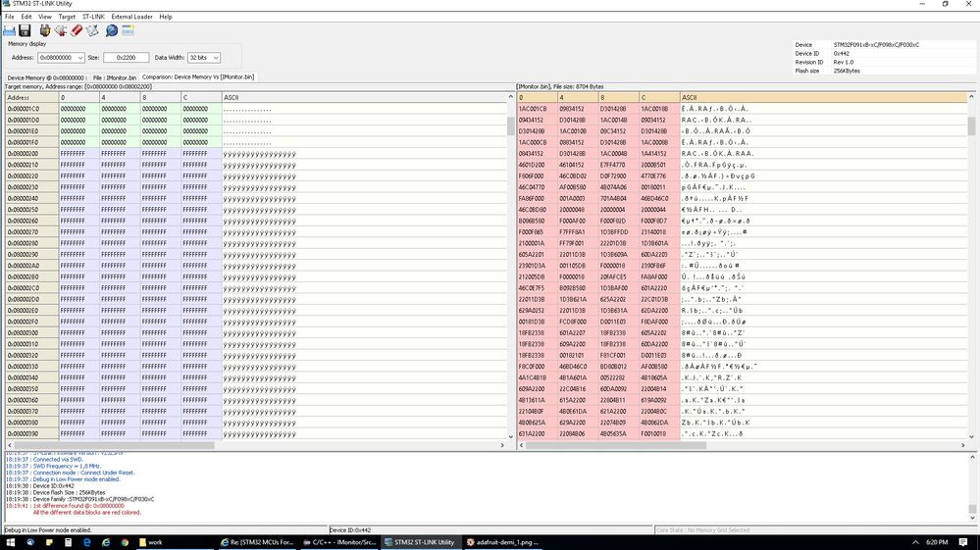Click the horizontal scrollbar under device memory grid

click(255, 445)
